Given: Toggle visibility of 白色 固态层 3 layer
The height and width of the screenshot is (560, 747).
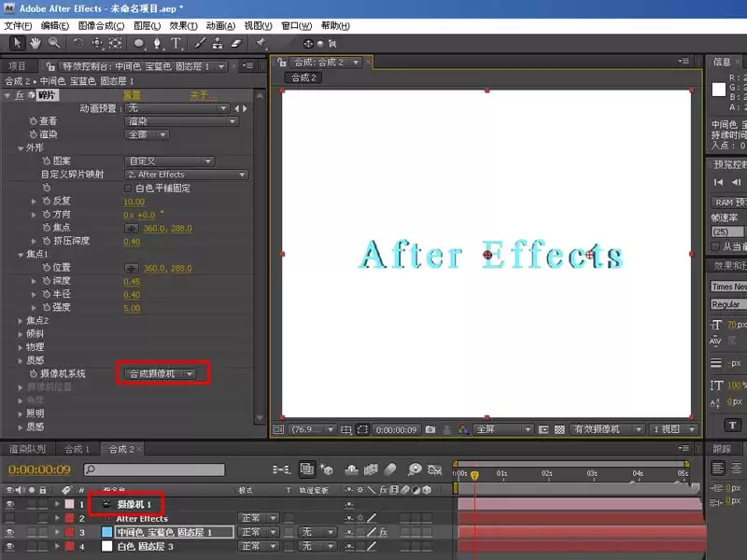Looking at the screenshot, I should (x=9, y=546).
